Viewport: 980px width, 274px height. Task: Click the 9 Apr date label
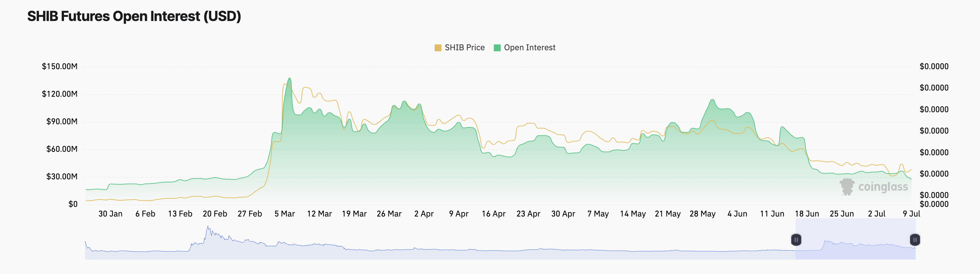459,214
